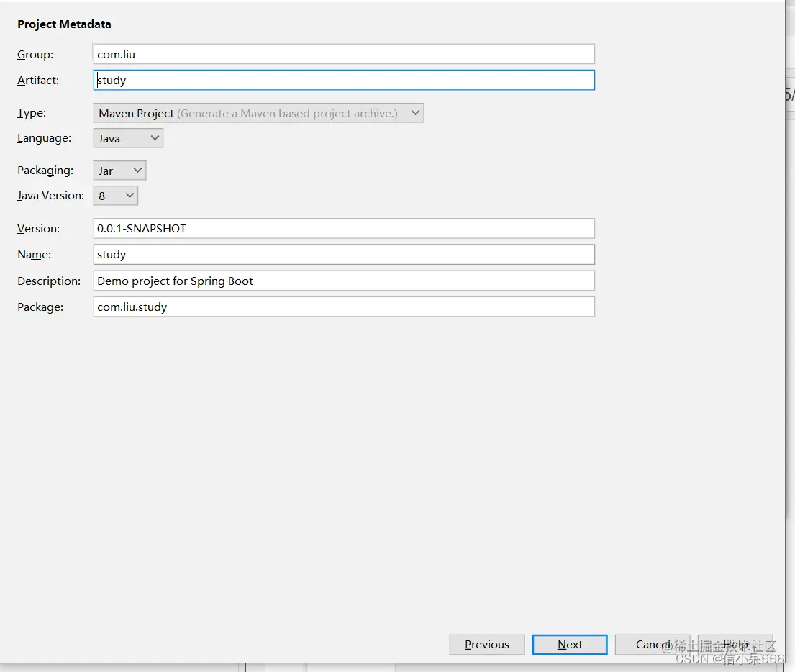Click the Description input field
Viewport: 795px width, 672px height.
[x=344, y=281]
